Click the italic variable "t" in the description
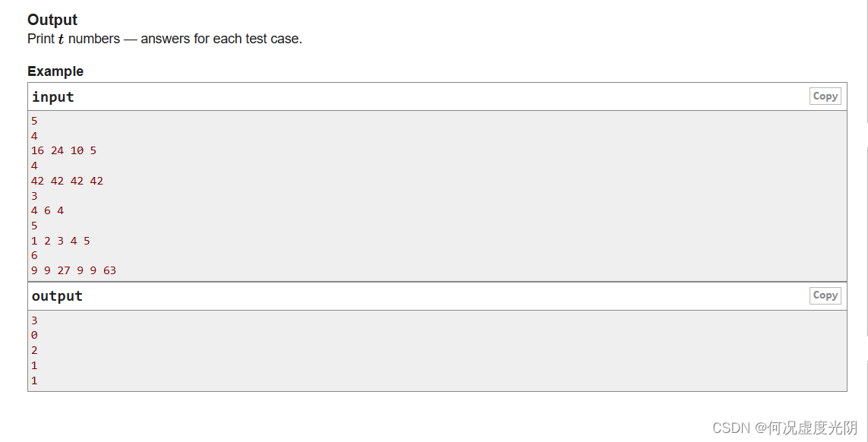The height and width of the screenshot is (442, 868). (x=61, y=39)
